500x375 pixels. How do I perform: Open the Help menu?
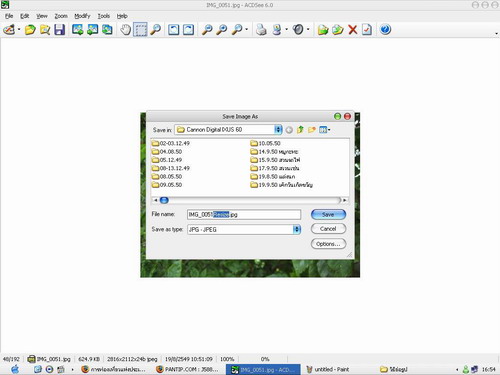122,16
